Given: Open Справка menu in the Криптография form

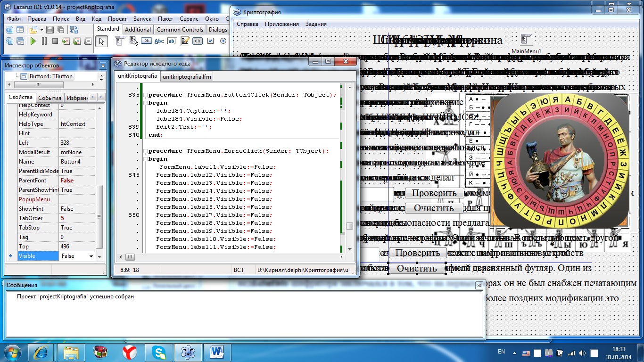Looking at the screenshot, I should click(x=248, y=24).
